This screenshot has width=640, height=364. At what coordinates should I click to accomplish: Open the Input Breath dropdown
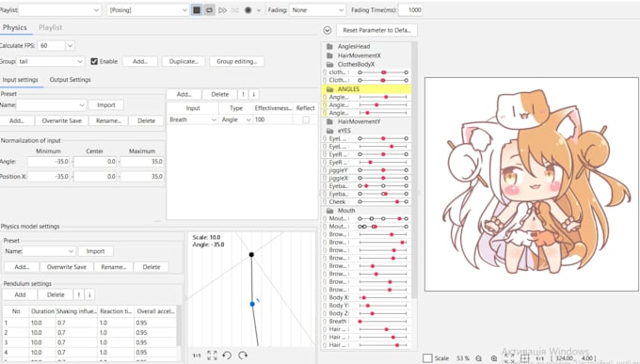(x=193, y=119)
